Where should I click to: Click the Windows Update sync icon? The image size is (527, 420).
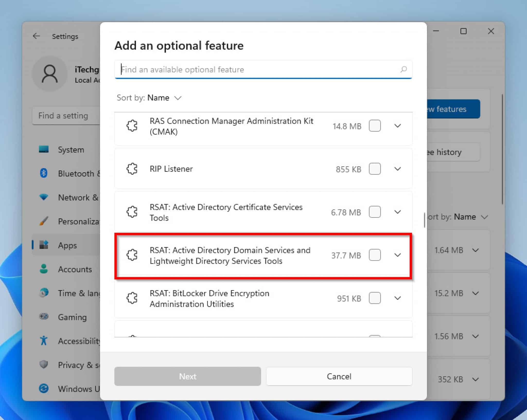point(43,388)
